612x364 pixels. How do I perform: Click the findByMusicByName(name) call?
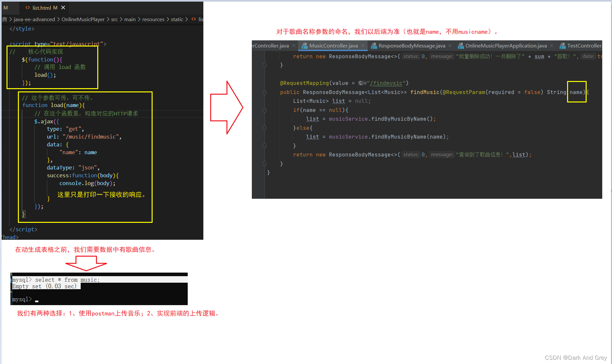click(408, 137)
